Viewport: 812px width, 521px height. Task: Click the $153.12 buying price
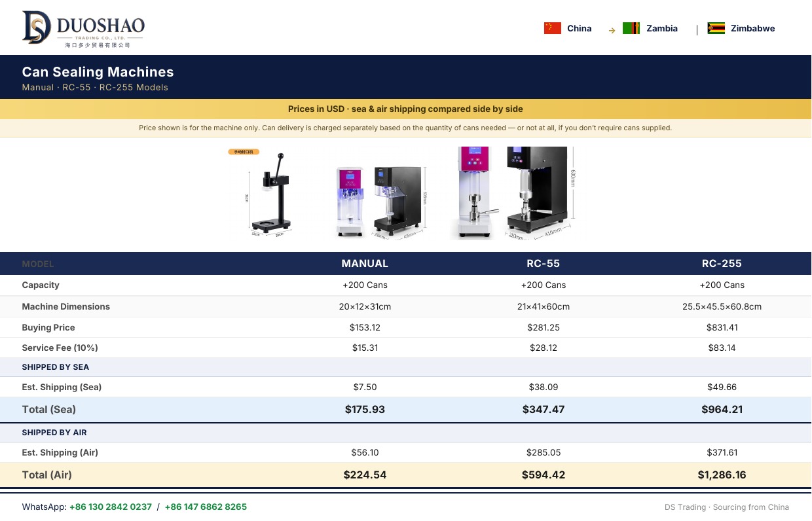365,327
